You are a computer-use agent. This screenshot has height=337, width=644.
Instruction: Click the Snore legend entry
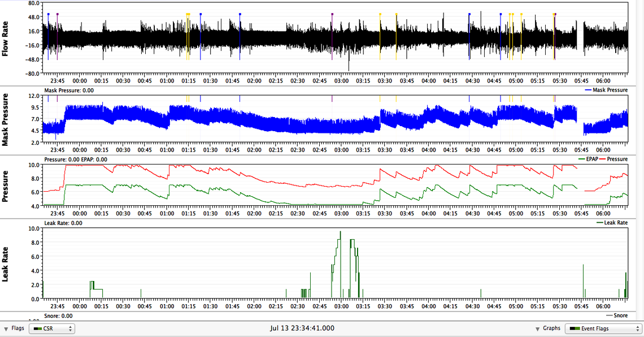pyautogui.click(x=617, y=316)
